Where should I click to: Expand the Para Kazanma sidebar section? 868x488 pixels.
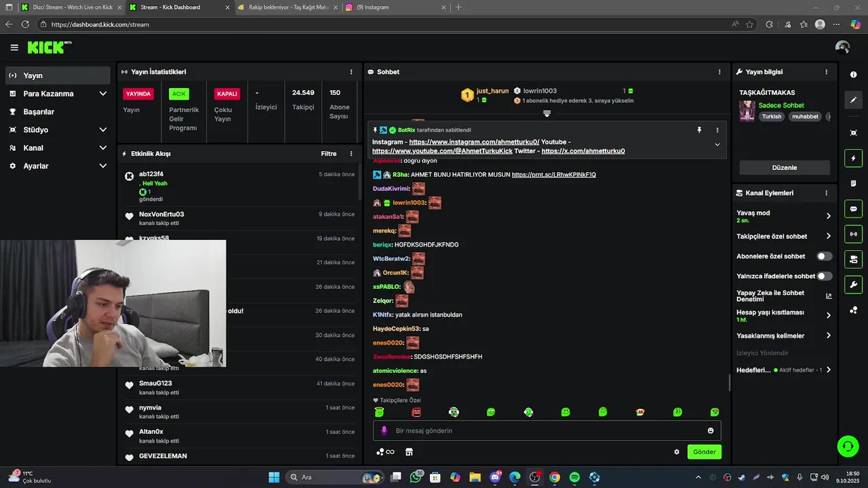click(x=103, y=94)
